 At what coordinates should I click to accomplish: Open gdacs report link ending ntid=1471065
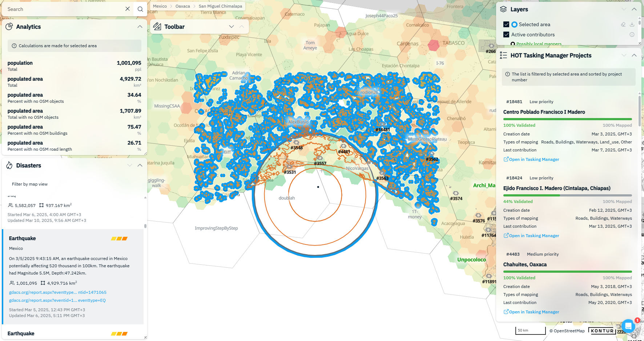pos(58,292)
